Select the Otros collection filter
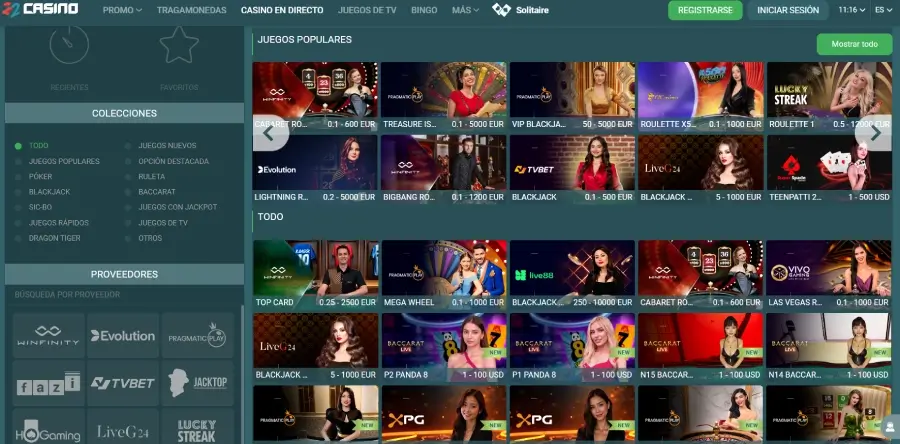The height and width of the screenshot is (444, 900). click(x=150, y=238)
